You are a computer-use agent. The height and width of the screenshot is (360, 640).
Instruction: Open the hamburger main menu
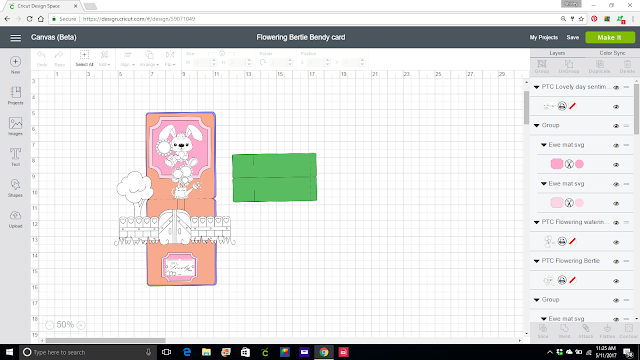[16, 38]
